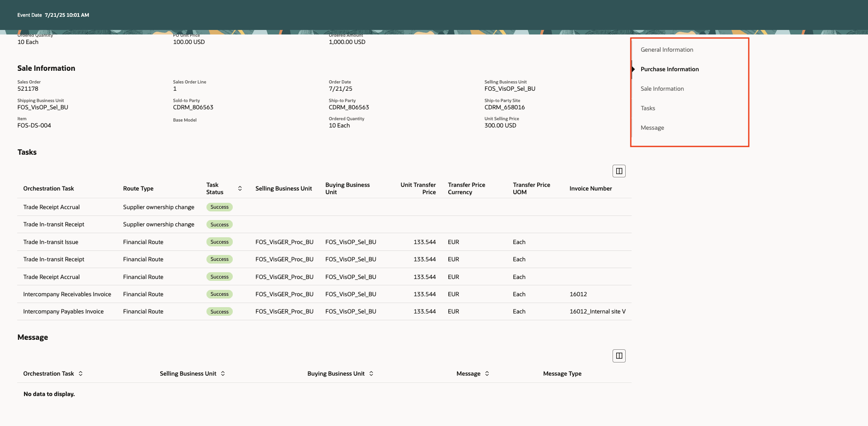
Task: Click Sales Order value 521178
Action: (x=28, y=89)
